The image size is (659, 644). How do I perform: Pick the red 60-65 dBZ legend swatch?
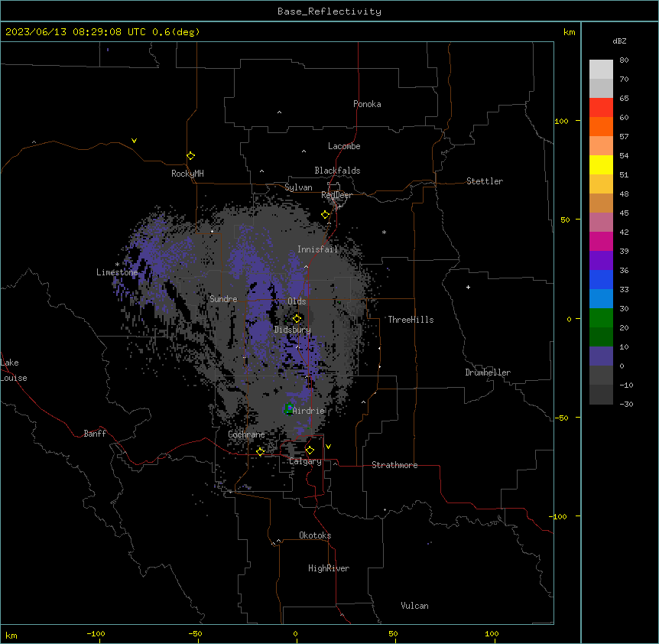(x=601, y=108)
